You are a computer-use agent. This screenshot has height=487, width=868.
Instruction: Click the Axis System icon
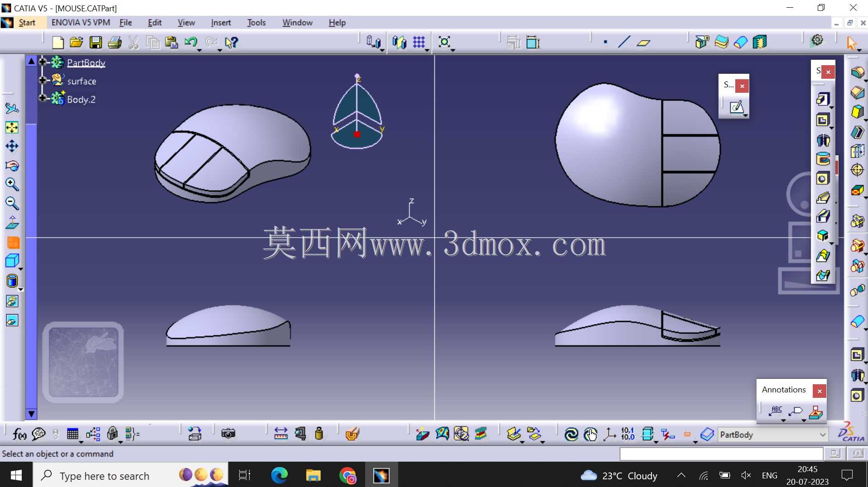pyautogui.click(x=609, y=434)
